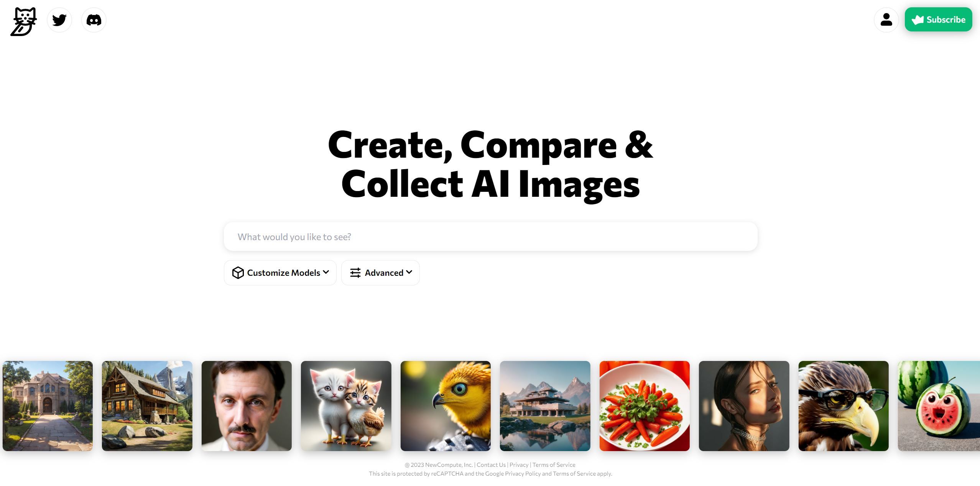Click the search input field
Viewport: 980px width, 486px height.
click(x=490, y=236)
